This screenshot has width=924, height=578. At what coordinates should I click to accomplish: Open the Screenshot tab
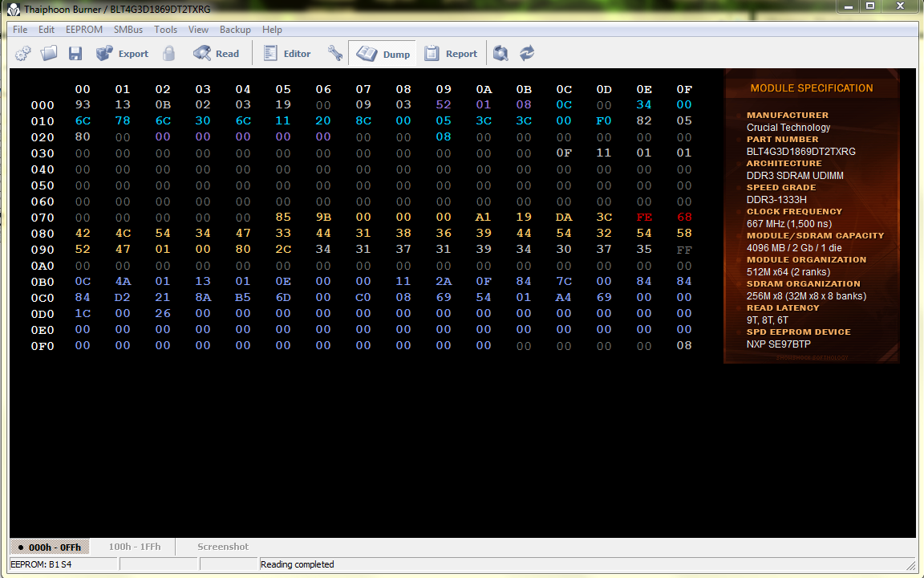[223, 547]
